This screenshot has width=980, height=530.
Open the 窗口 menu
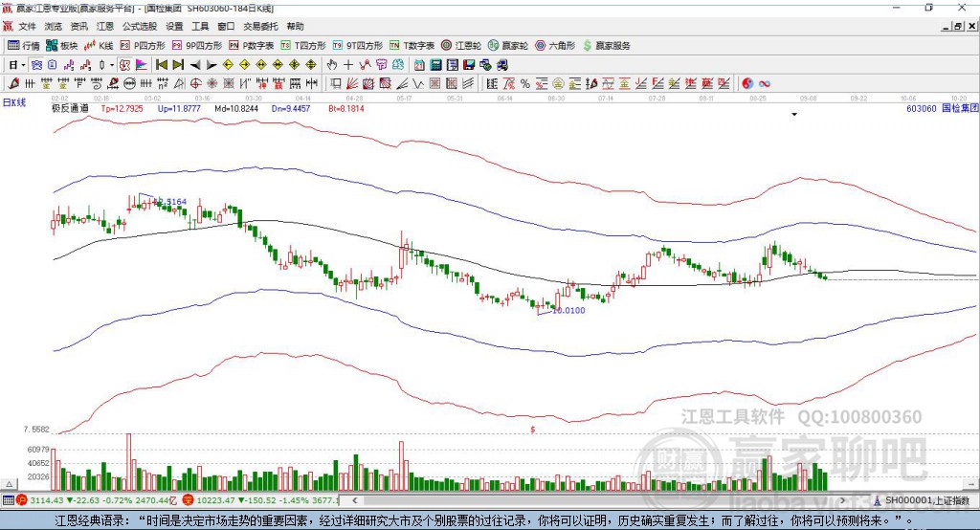[x=226, y=26]
